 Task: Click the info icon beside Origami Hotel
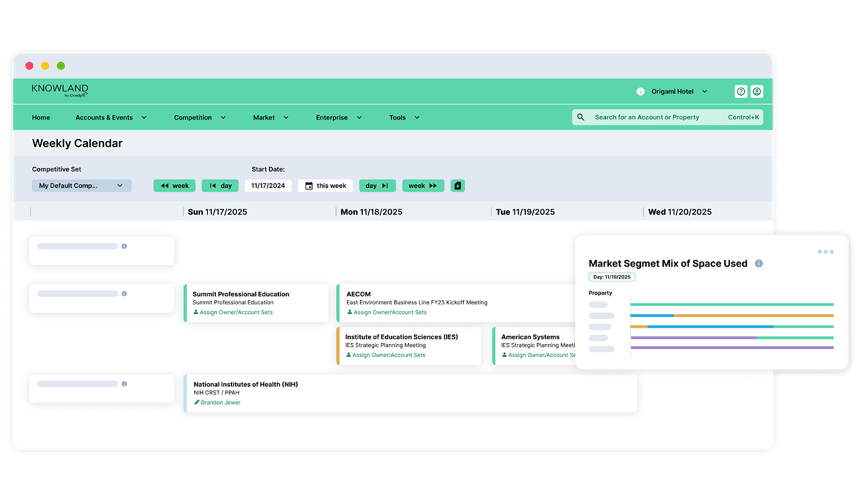(640, 91)
